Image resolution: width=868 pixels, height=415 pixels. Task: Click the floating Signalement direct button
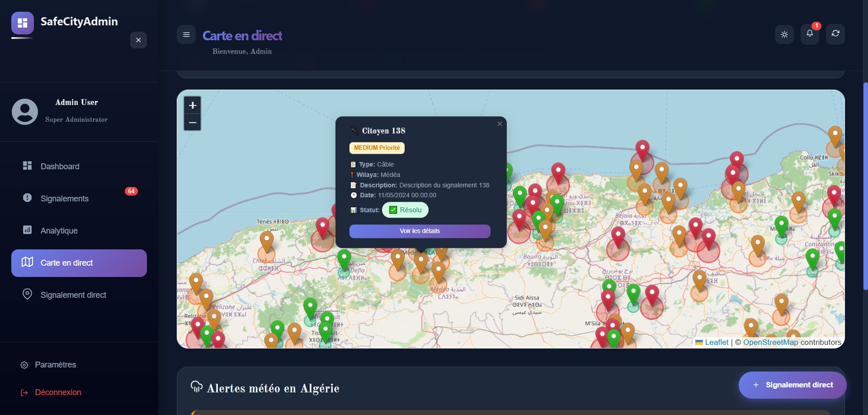tap(793, 385)
